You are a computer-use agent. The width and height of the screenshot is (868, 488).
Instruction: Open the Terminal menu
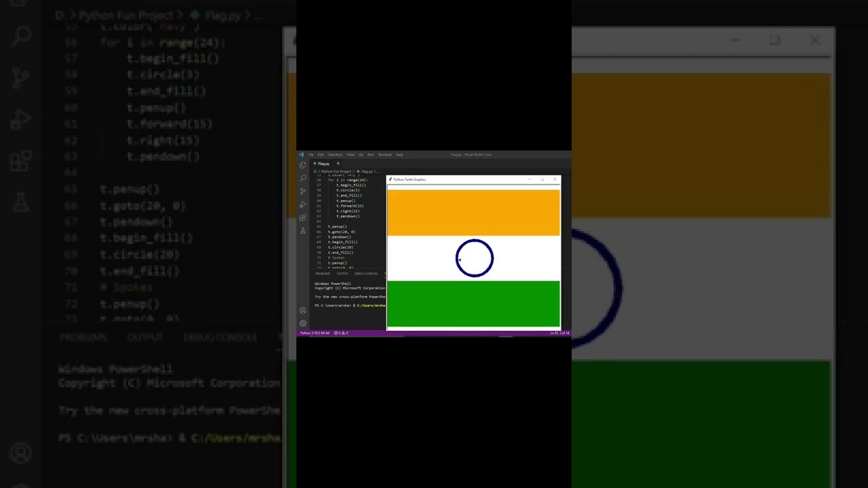pos(384,155)
